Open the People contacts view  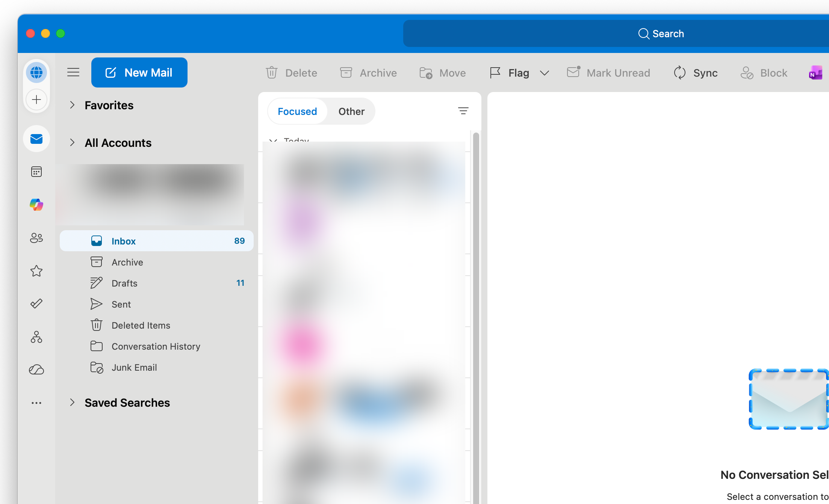coord(36,238)
